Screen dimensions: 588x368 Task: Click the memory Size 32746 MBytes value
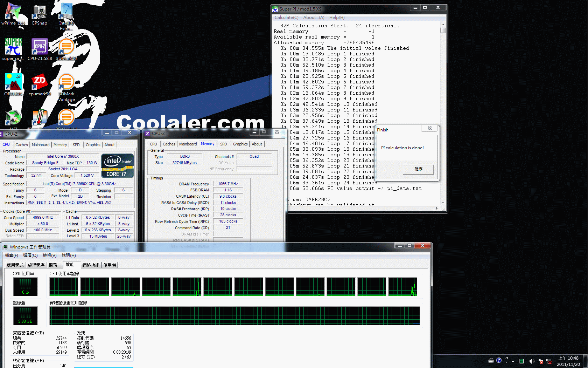coord(184,163)
